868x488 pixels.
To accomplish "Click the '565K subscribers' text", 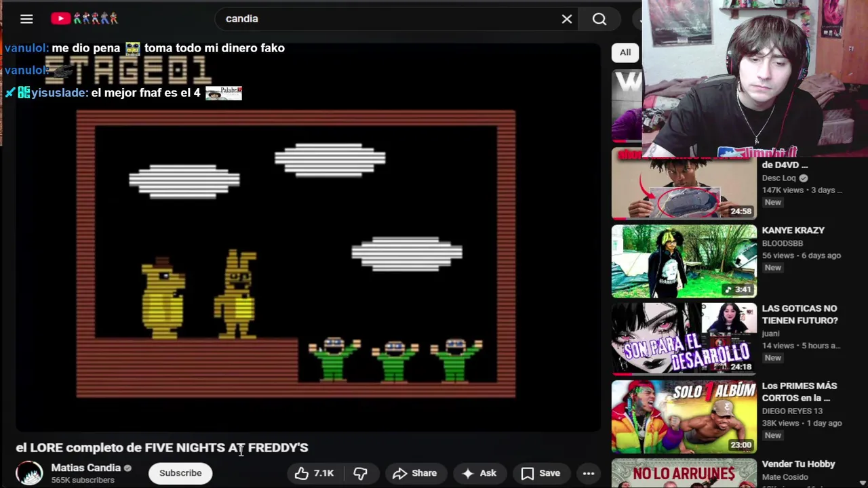I will click(83, 481).
